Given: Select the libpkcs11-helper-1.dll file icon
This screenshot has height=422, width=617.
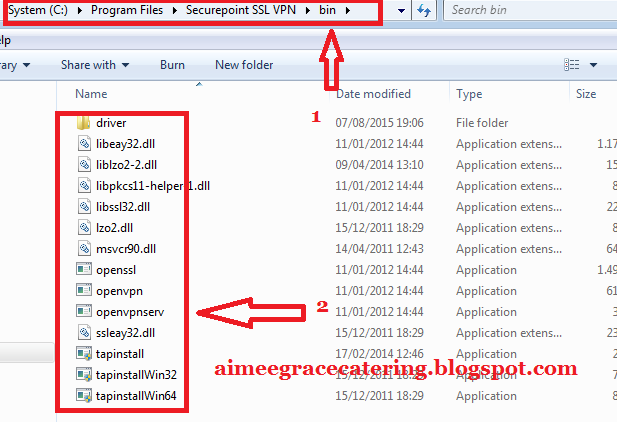Looking at the screenshot, I should click(84, 185).
